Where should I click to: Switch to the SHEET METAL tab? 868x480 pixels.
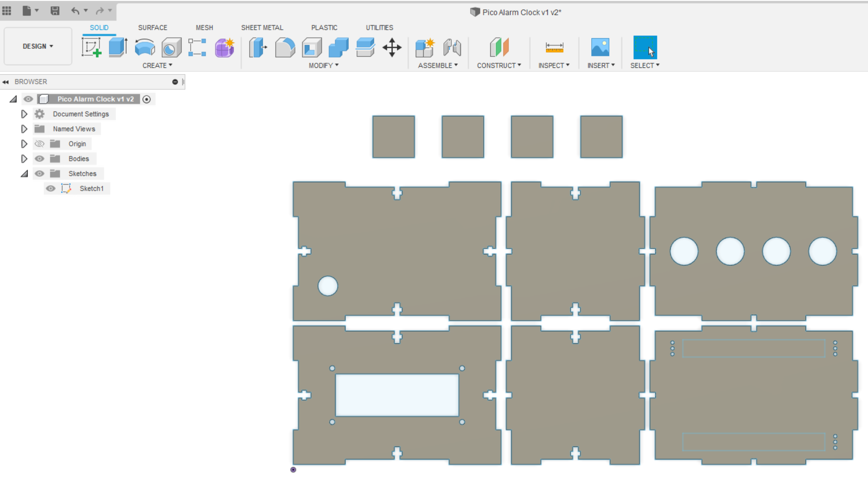262,27
